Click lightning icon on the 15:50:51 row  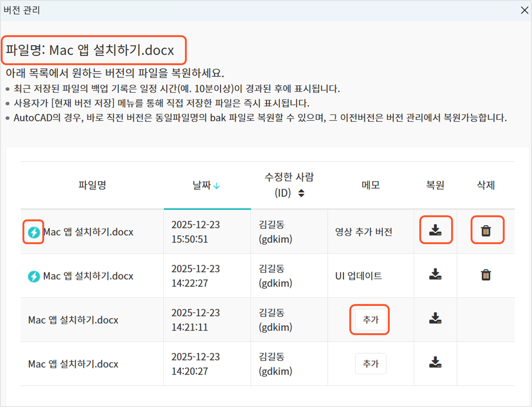coord(34,233)
